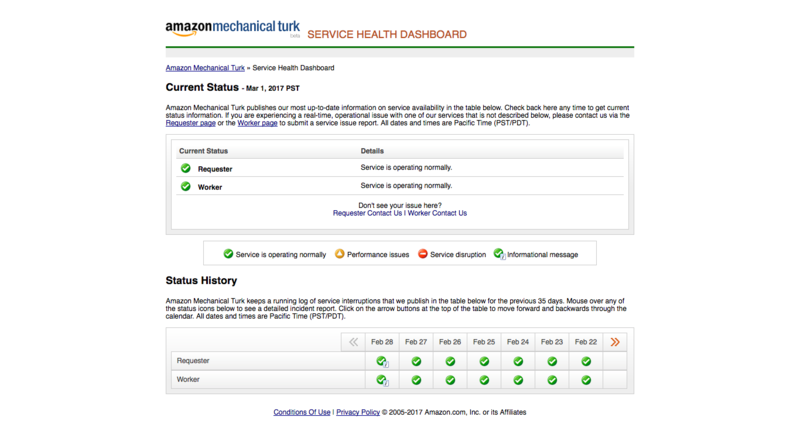The image size is (800, 441).
Task: Go forward with the orange double-arrow button
Action: coord(615,342)
